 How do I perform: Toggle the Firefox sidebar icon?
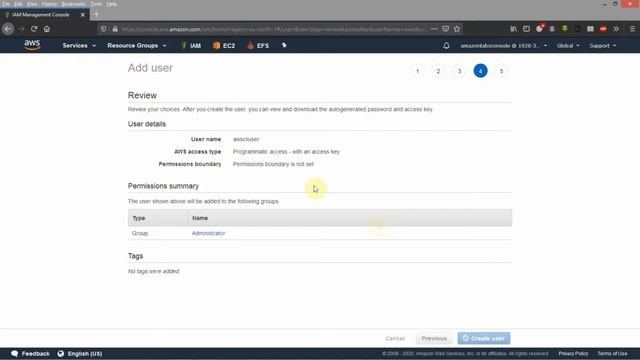click(527, 29)
